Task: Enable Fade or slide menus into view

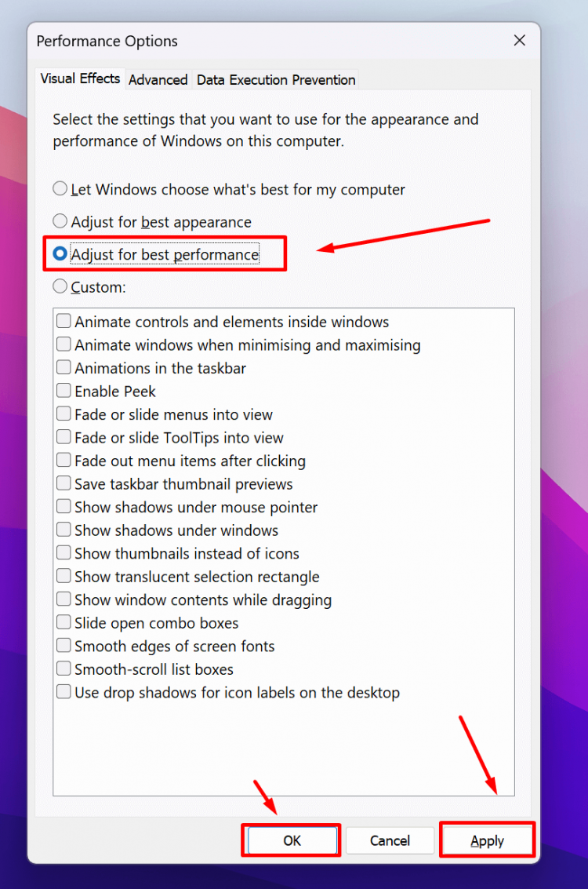Action: [x=64, y=414]
